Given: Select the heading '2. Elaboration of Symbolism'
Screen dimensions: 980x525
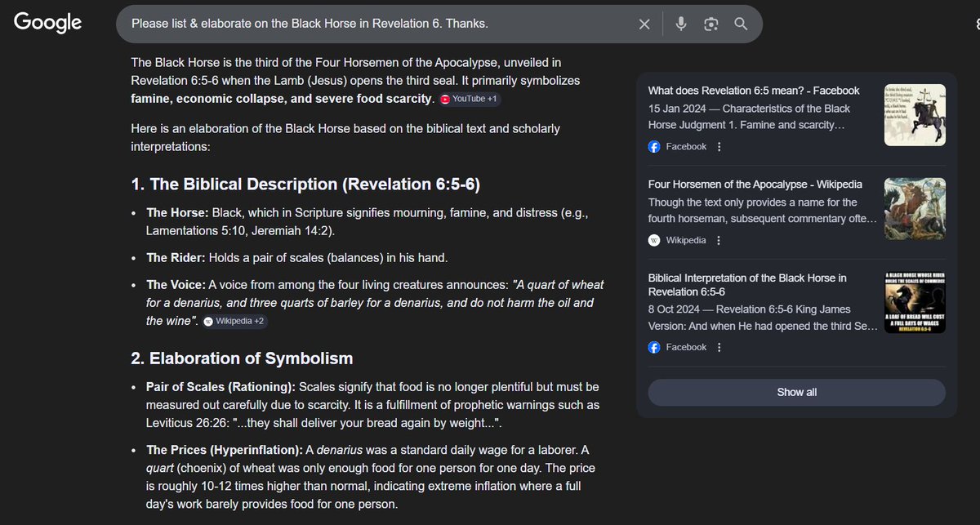Looking at the screenshot, I should [x=242, y=358].
